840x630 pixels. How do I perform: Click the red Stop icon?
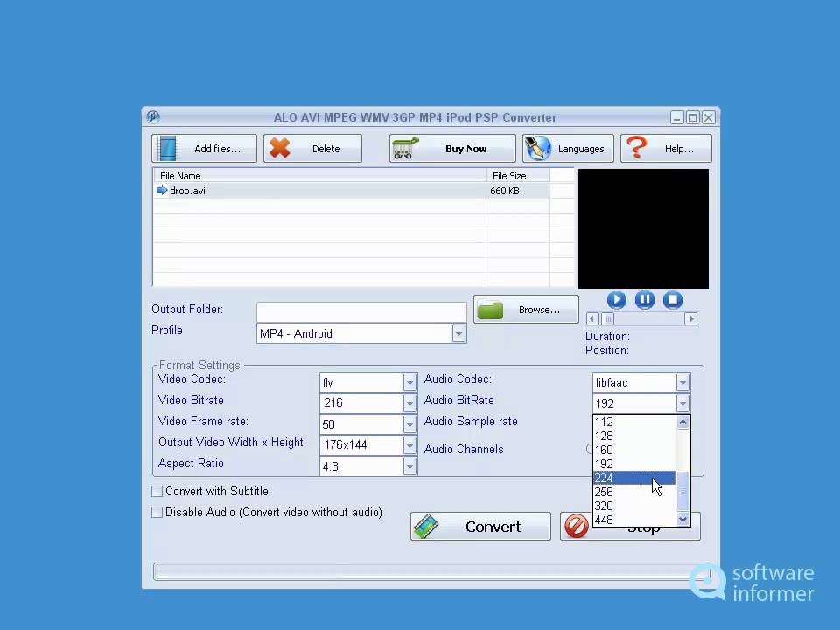[577, 527]
